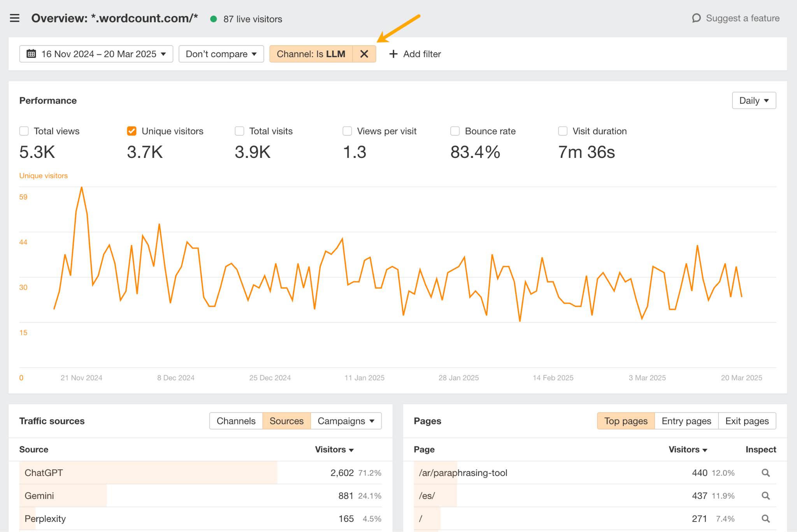Enable the Total views metric
The width and height of the screenshot is (797, 532).
24,131
